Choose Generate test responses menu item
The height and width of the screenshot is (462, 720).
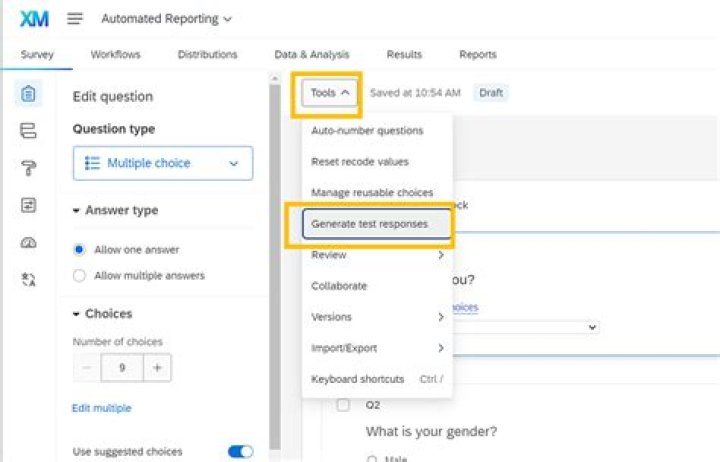(377, 224)
